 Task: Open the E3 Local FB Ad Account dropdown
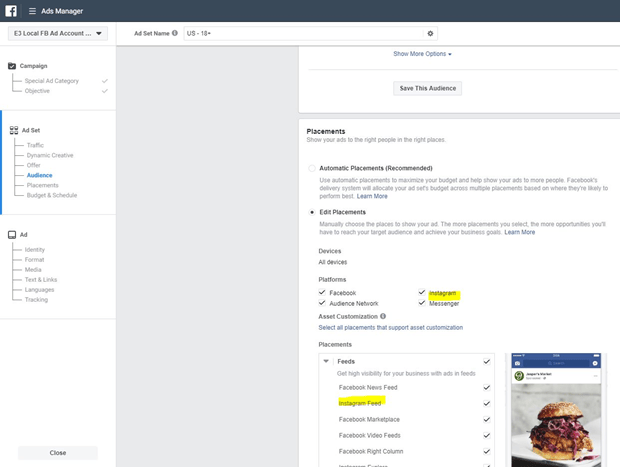click(58, 33)
